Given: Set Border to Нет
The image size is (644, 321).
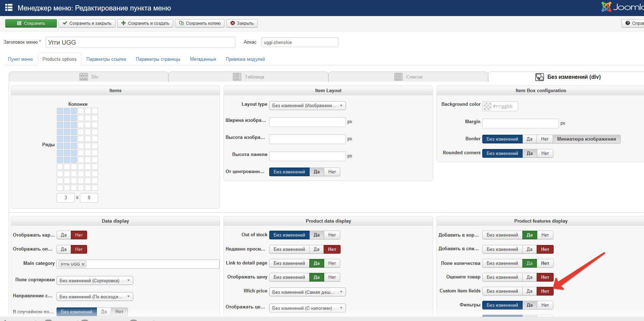Looking at the screenshot, I should coord(545,139).
